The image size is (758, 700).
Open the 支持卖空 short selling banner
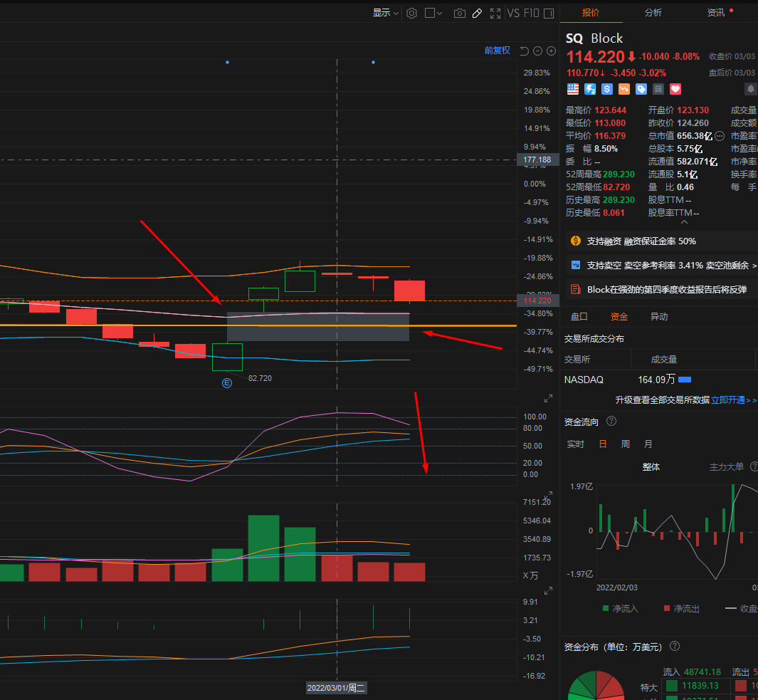pyautogui.click(x=662, y=265)
